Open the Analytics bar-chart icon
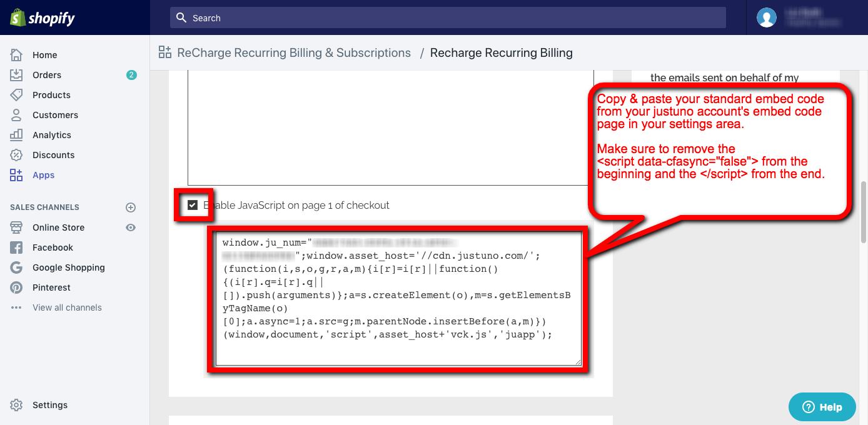 (17, 135)
